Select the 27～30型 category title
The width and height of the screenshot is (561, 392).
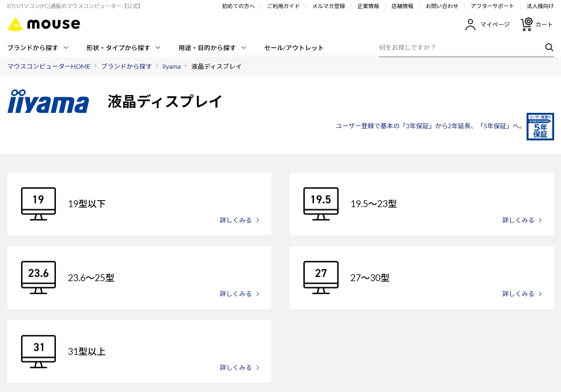click(x=370, y=278)
